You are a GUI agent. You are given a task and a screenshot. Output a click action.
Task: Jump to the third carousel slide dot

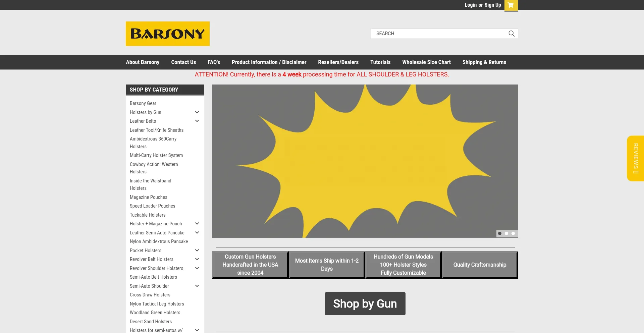point(513,233)
